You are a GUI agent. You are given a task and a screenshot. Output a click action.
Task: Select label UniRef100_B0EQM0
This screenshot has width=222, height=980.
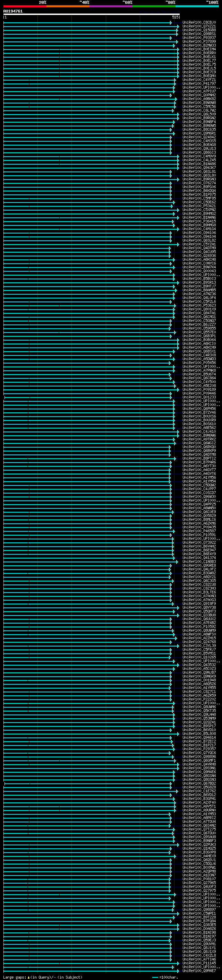(x=199, y=76)
